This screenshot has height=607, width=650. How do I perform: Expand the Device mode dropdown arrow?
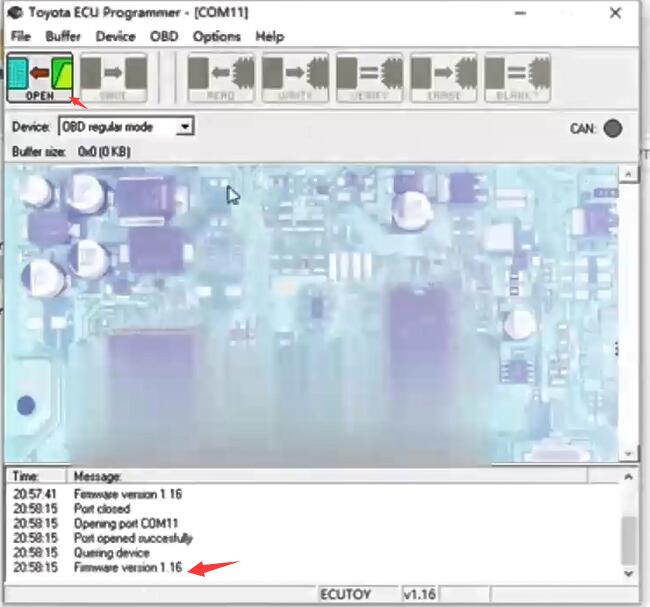[184, 126]
